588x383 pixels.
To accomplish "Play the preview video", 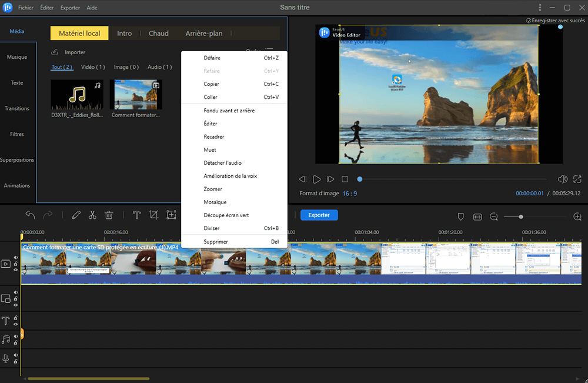I will (x=316, y=179).
